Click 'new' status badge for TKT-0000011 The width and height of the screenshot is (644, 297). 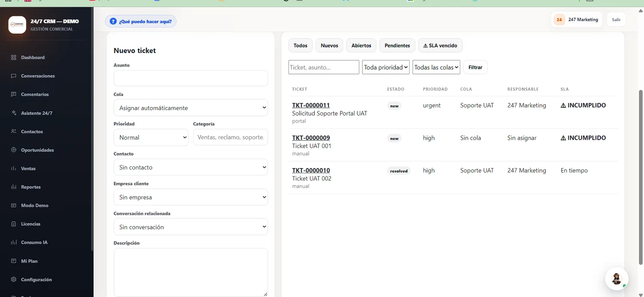click(394, 106)
